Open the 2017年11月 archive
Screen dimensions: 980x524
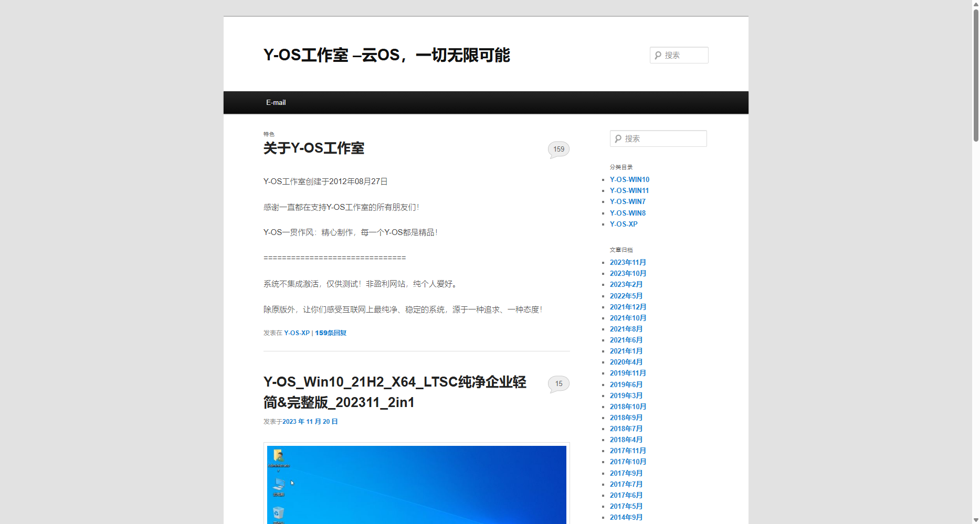pyautogui.click(x=628, y=451)
